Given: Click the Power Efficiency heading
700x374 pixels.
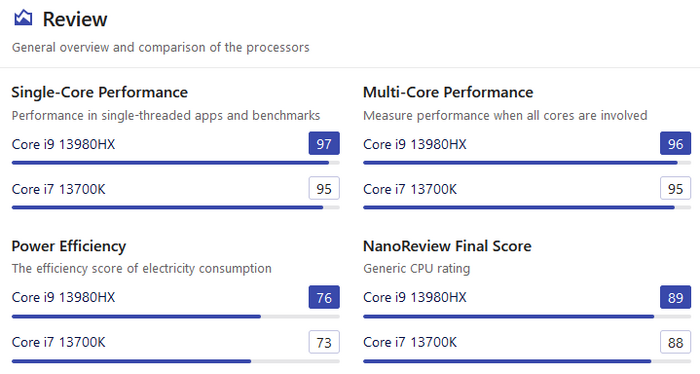Looking at the screenshot, I should (69, 246).
